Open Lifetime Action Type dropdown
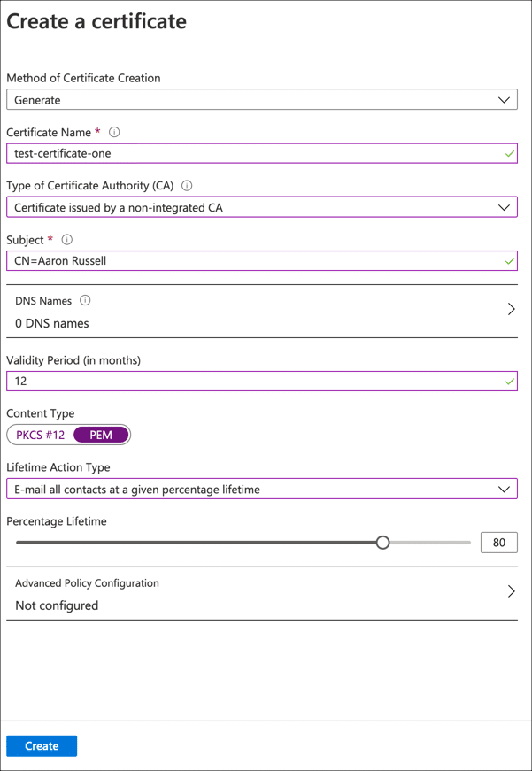The height and width of the screenshot is (771, 532). [262, 490]
